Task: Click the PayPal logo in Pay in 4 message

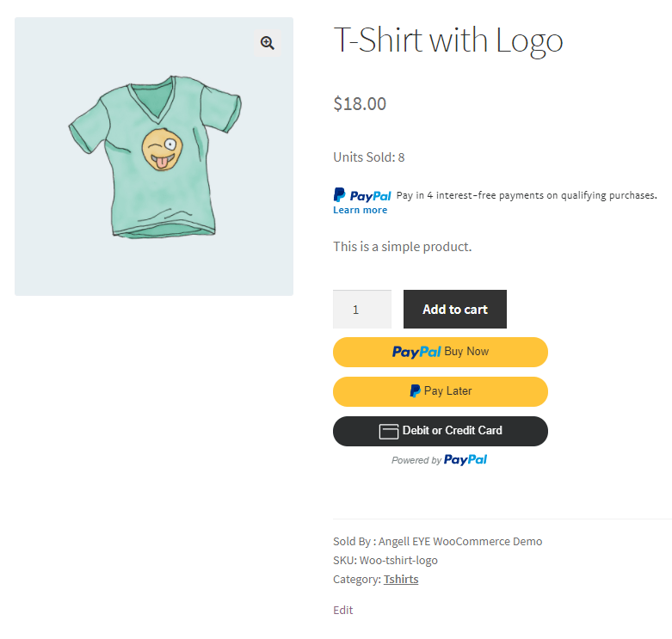Action: (x=362, y=195)
